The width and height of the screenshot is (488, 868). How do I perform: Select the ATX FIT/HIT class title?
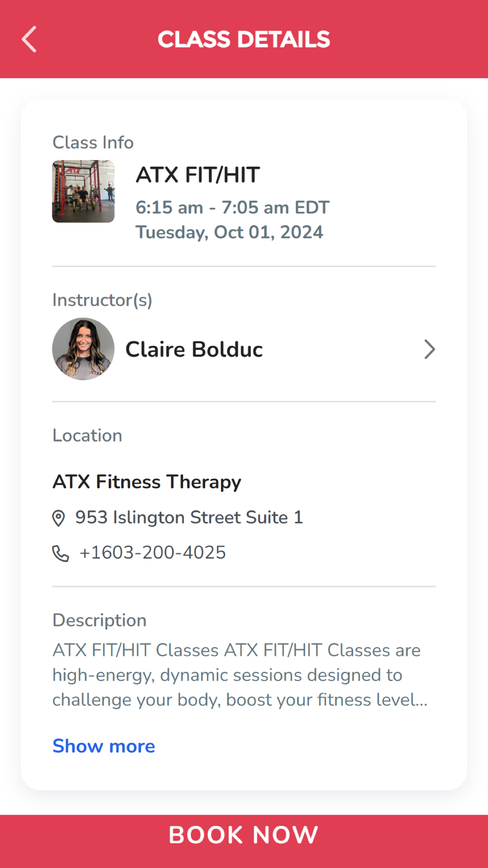(198, 175)
